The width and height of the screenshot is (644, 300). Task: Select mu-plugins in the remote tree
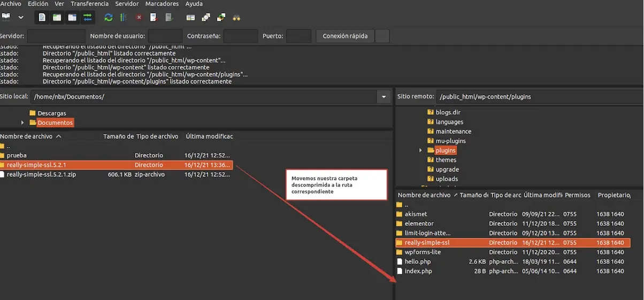tap(450, 141)
